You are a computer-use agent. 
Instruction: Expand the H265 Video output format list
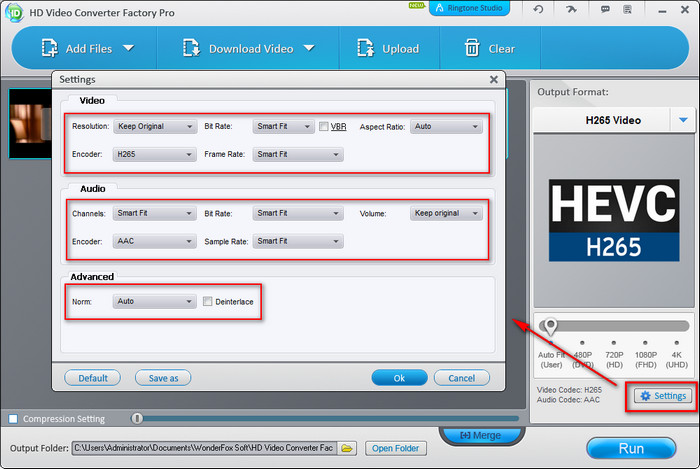click(684, 120)
